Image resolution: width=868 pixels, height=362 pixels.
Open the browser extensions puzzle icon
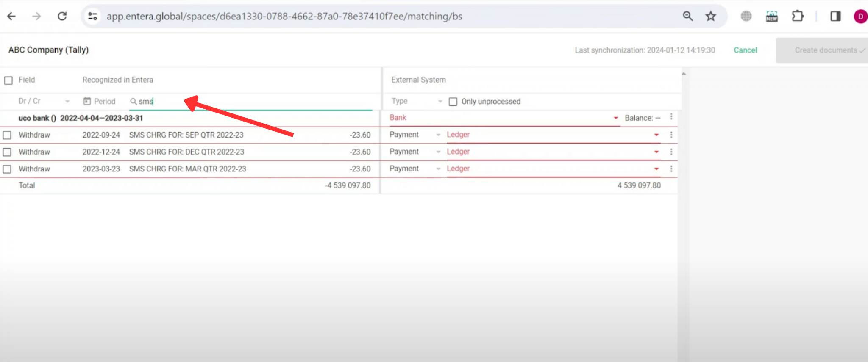click(x=798, y=16)
